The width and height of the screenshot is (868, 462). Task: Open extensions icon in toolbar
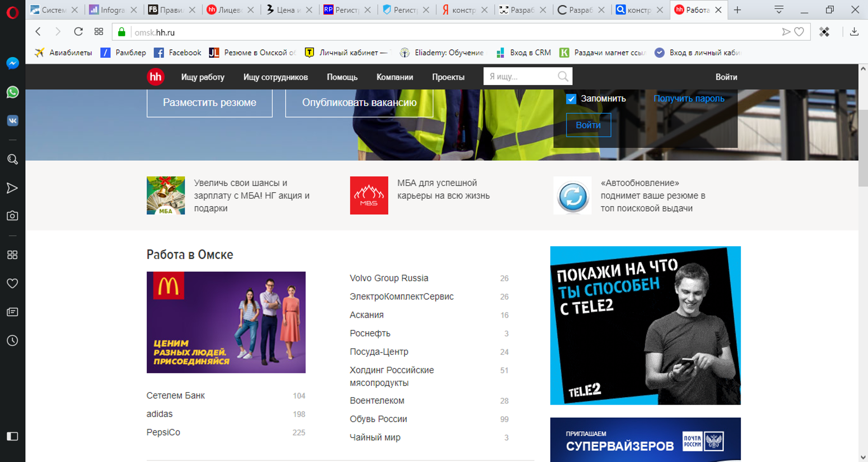[x=824, y=32]
